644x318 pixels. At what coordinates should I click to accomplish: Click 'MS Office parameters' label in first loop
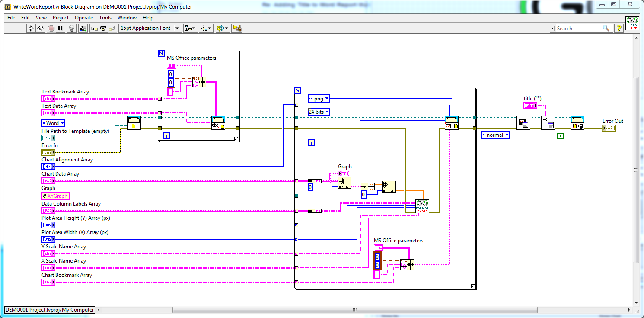coord(191,58)
